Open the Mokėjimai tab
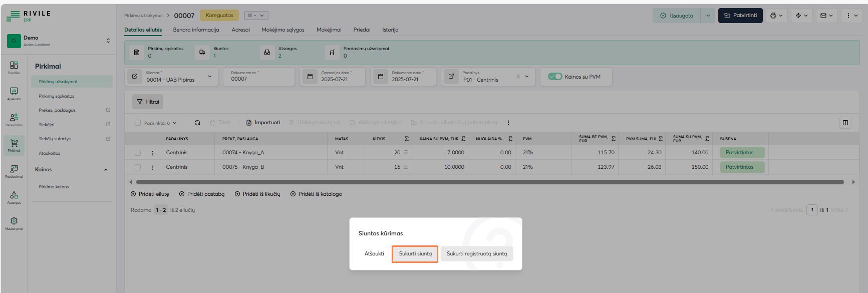Viewport: 868px width, 293px height. (329, 30)
